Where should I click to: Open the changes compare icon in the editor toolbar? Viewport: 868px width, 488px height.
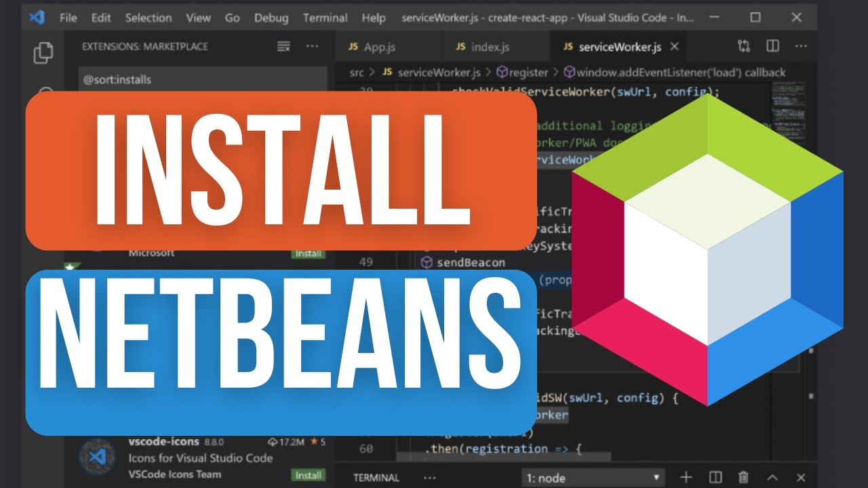point(744,46)
